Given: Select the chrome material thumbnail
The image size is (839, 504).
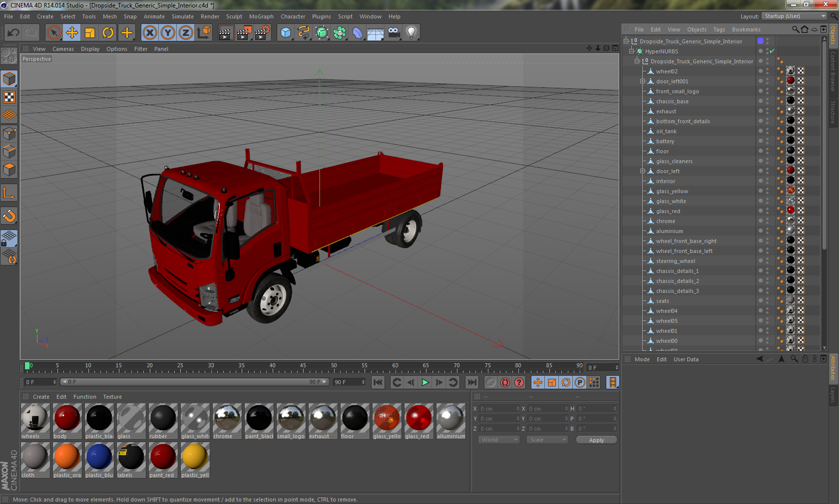Looking at the screenshot, I should [227, 422].
